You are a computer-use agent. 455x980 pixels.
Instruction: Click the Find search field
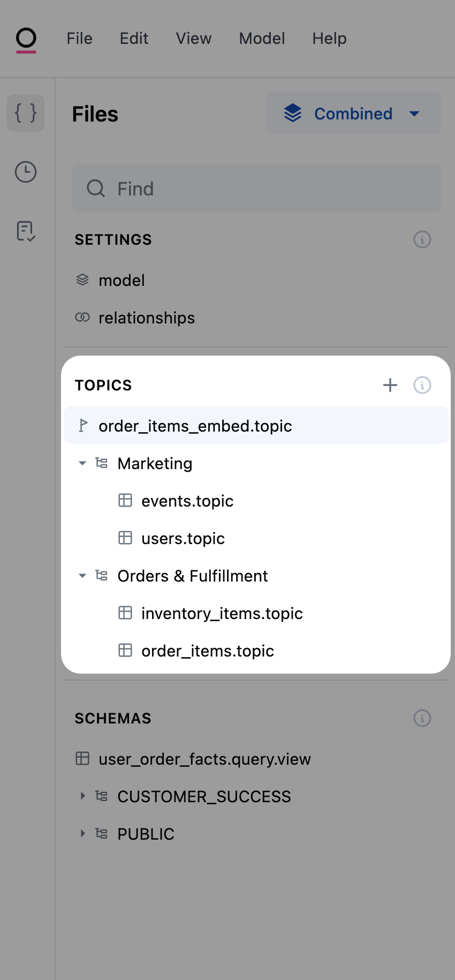coord(256,189)
